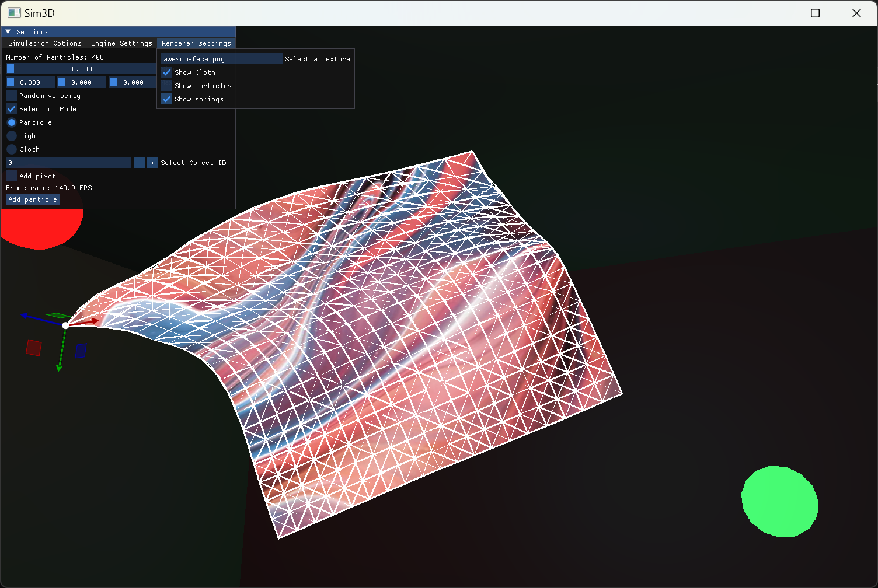
Task: Uncheck the Show Cloth checkbox
Action: [x=167, y=72]
